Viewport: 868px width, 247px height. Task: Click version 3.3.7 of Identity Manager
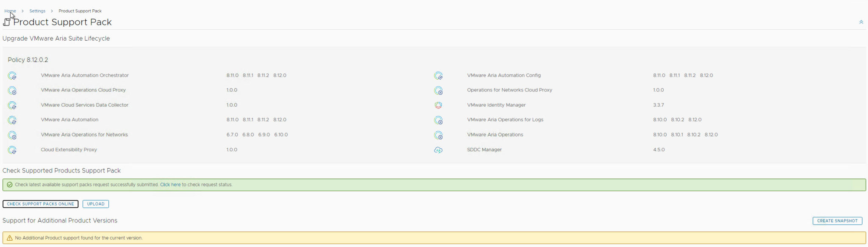click(x=659, y=105)
